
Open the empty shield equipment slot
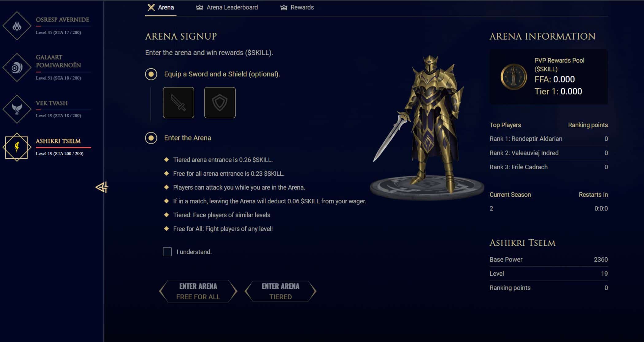pyautogui.click(x=220, y=102)
